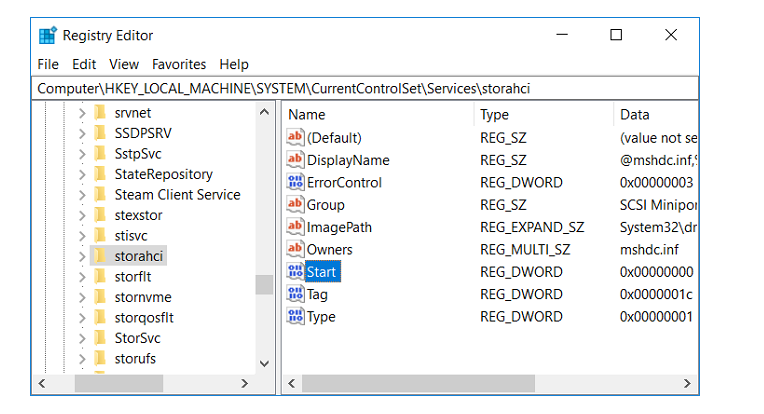The height and width of the screenshot is (414, 764).
Task: Click the folder icon next to StateRepository
Action: (x=100, y=174)
